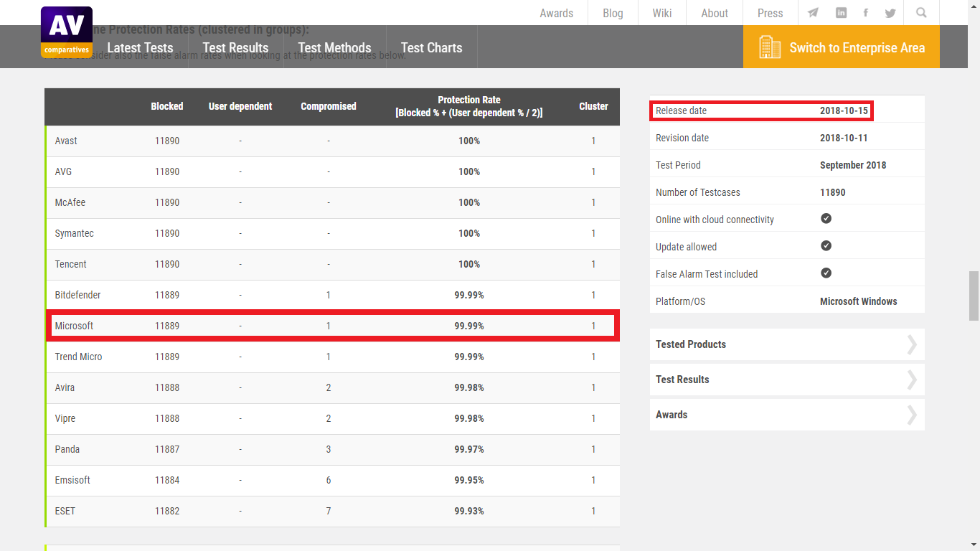
Task: Open the Microsoft result link
Action: tap(74, 325)
